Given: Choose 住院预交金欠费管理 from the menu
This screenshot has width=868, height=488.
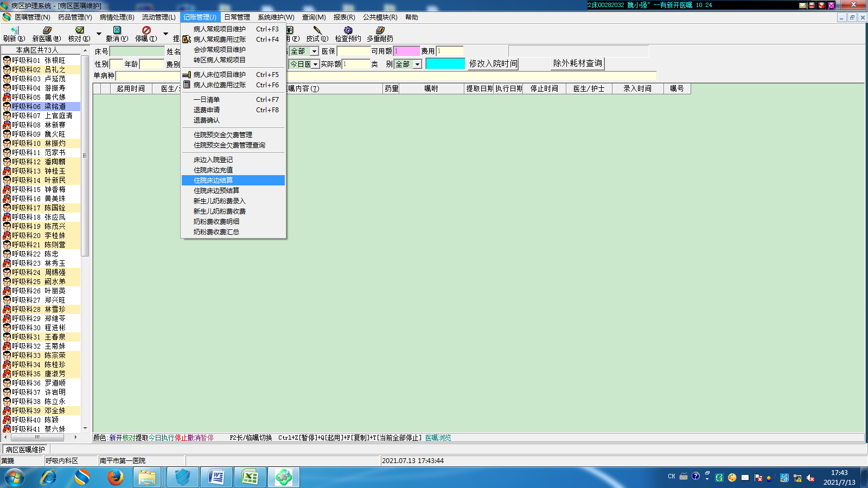Looking at the screenshot, I should (233, 135).
